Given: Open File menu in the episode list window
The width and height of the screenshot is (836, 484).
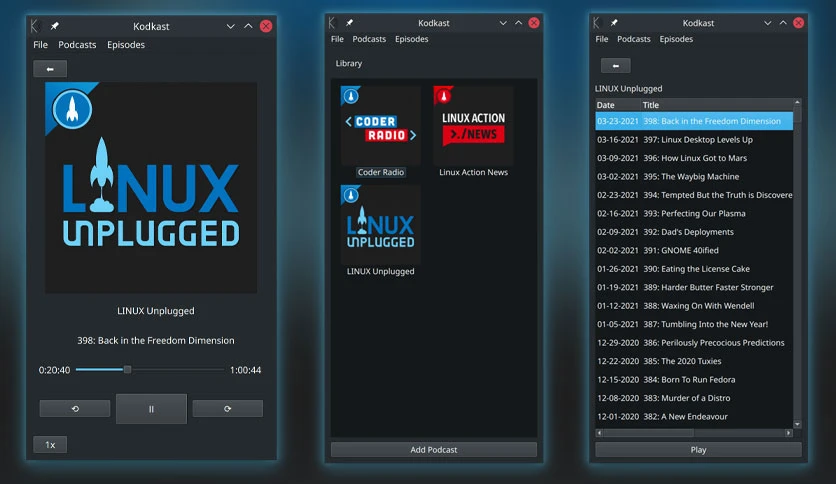Looking at the screenshot, I should [601, 39].
